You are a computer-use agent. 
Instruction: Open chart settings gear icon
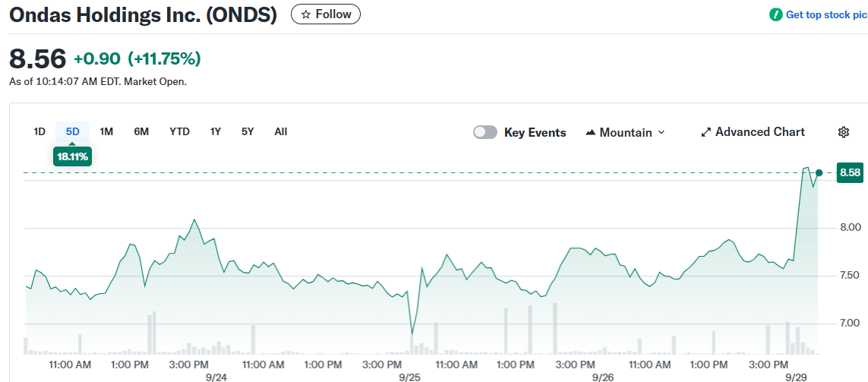click(x=843, y=132)
